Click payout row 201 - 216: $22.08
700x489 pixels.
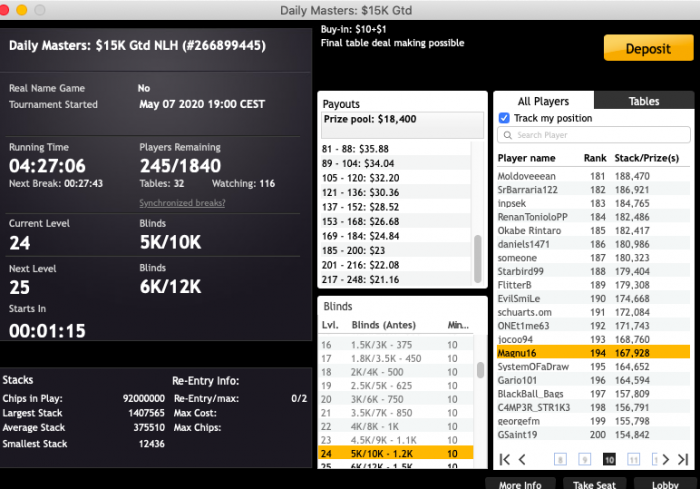[x=396, y=265]
